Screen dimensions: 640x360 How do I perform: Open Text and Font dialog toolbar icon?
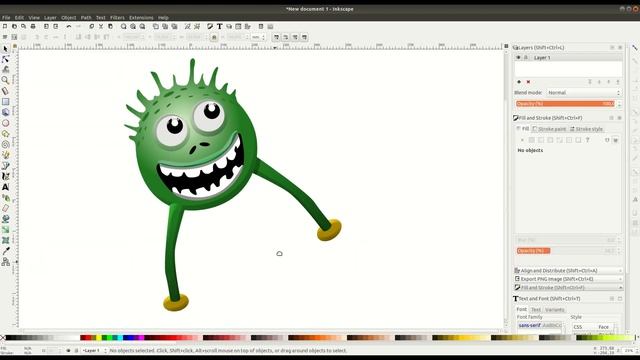pos(220,26)
